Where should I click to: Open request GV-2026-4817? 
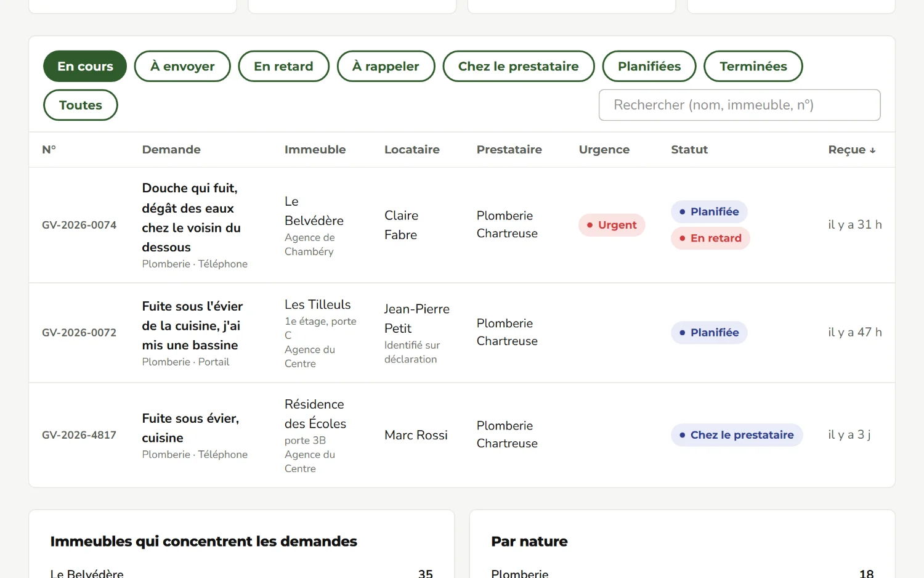[79, 435]
